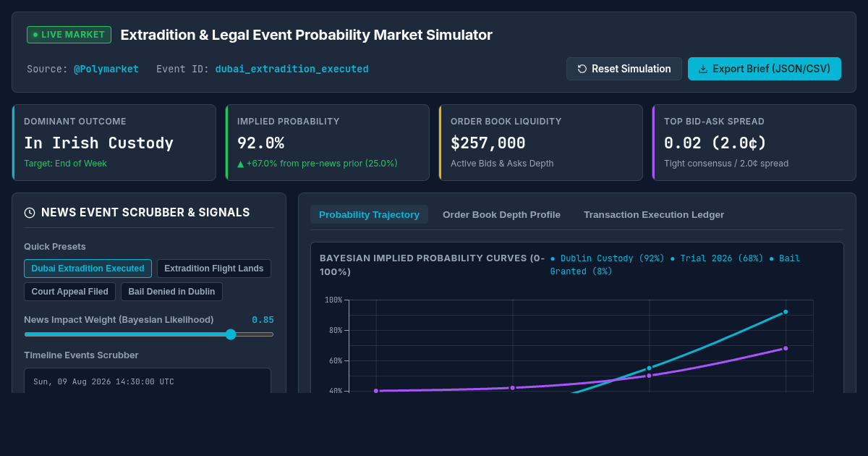868x456 pixels.
Task: Click the 0.02 (2.0¢) bid-ask spread value
Action: (x=715, y=143)
